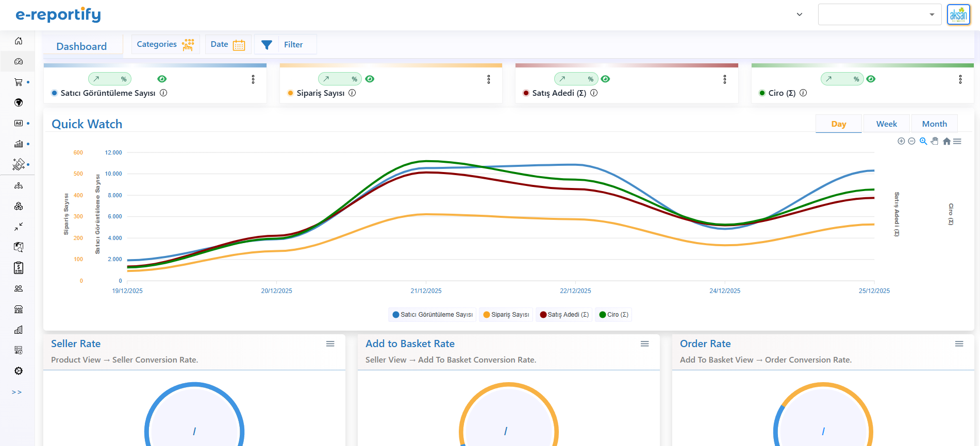Image resolution: width=980 pixels, height=446 pixels.
Task: Click the chart zoom-in plus icon
Action: click(x=901, y=141)
